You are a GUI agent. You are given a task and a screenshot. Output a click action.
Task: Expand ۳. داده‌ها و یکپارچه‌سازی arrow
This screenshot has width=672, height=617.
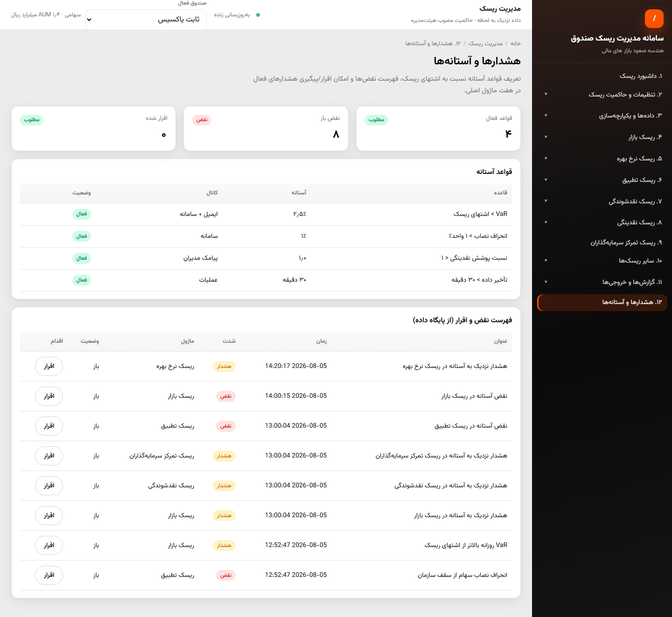pyautogui.click(x=546, y=116)
